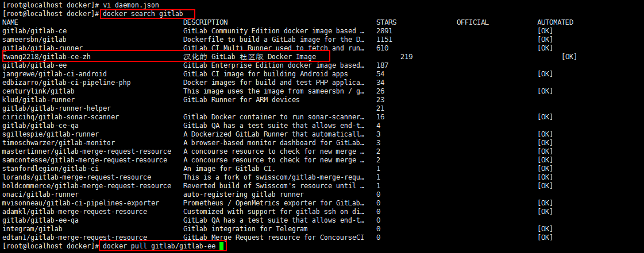Image resolution: width=644 pixels, height=253 pixels.
Task: Click the 'docker pull gitlab/gitlab-ee' command line
Action: 159,246
